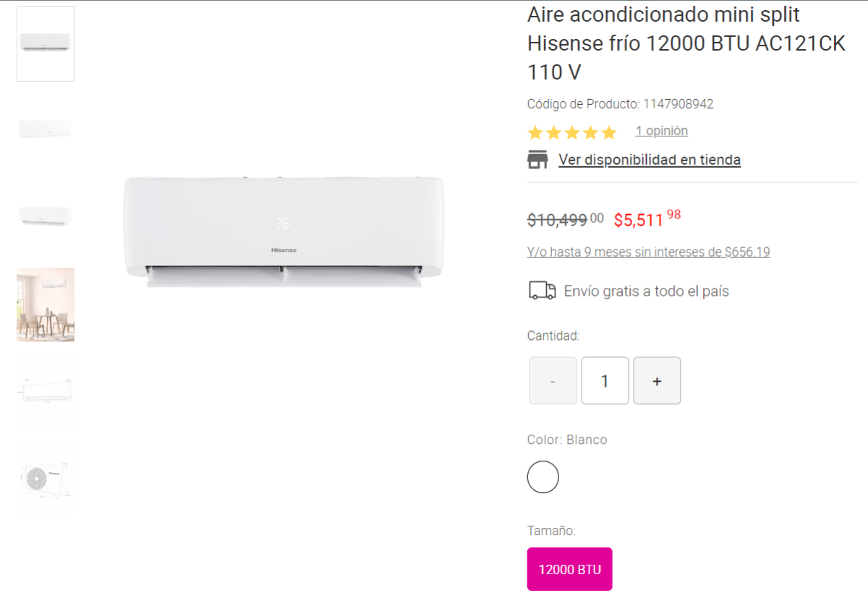This screenshot has height=598, width=868.
Task: Click the store availability icon
Action: (537, 160)
